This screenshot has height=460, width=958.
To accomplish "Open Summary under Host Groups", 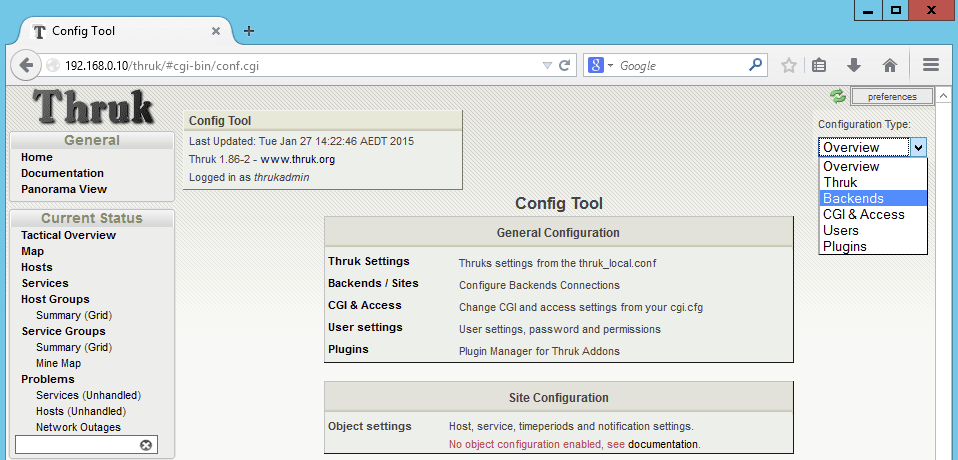I will pyautogui.click(x=57, y=315).
